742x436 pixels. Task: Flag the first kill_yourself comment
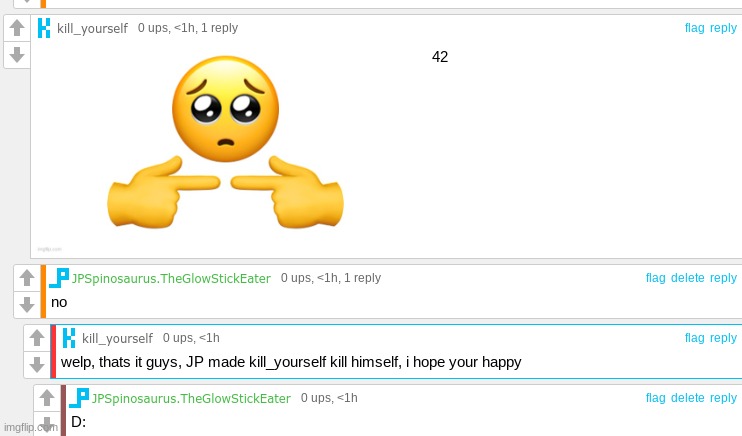694,28
